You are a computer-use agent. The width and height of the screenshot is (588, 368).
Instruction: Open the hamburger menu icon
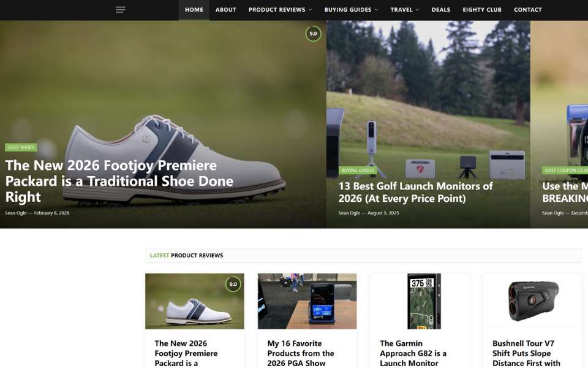[x=121, y=10]
